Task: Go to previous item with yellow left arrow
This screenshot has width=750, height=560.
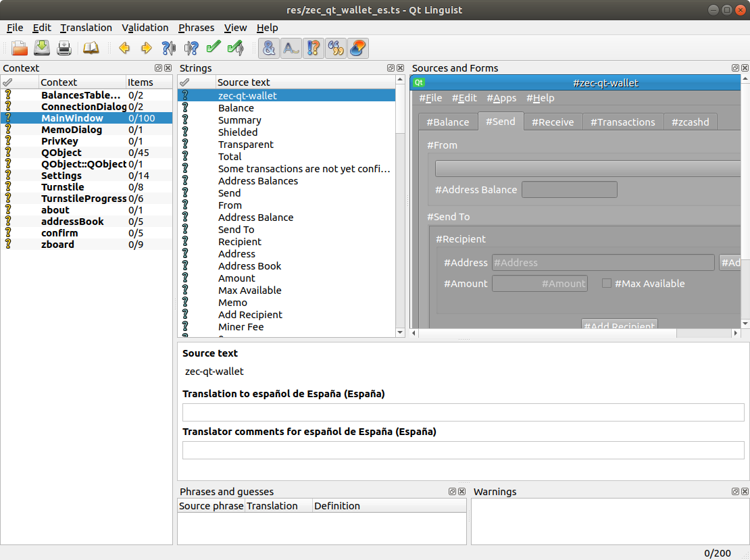Action: point(124,48)
